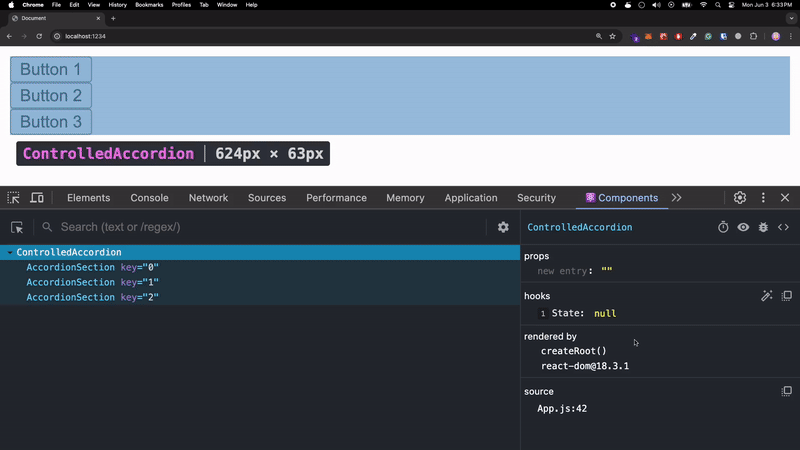Click the Wi-Fi status icon
The height and width of the screenshot is (450, 800).
pos(703,5)
